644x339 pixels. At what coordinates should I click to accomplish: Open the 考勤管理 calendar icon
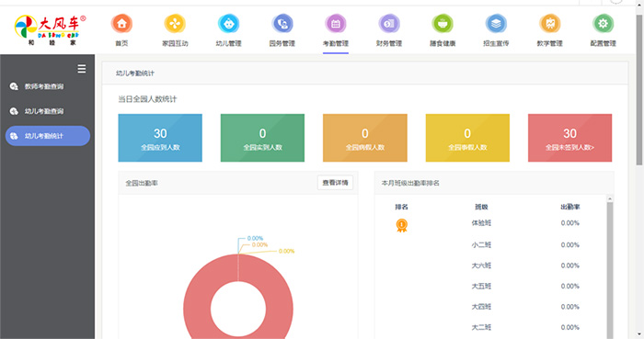coord(336,24)
